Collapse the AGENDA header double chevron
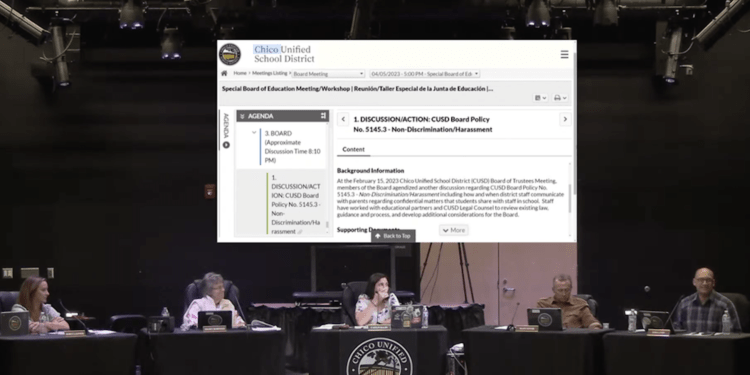Screen dimensions: 750x375 pyautogui.click(x=242, y=116)
